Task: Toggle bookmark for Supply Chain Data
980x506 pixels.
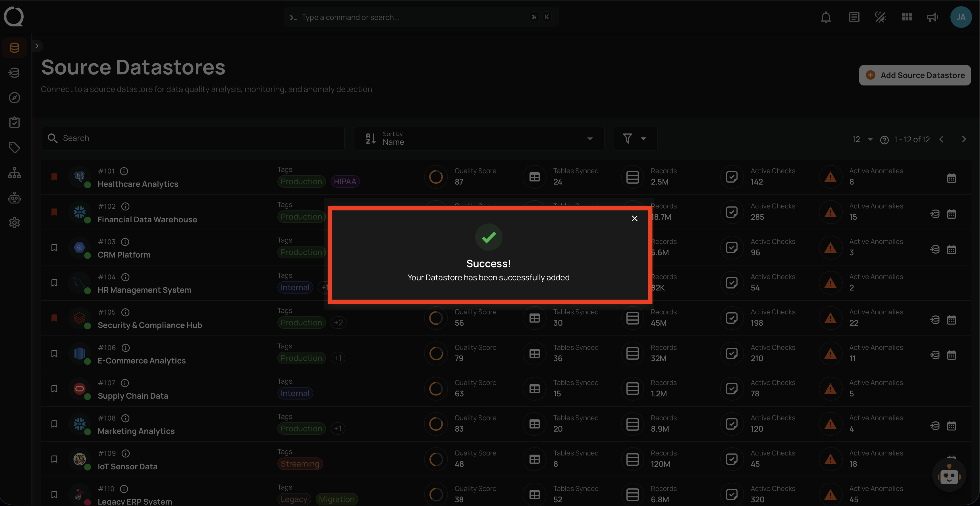Action: [54, 388]
